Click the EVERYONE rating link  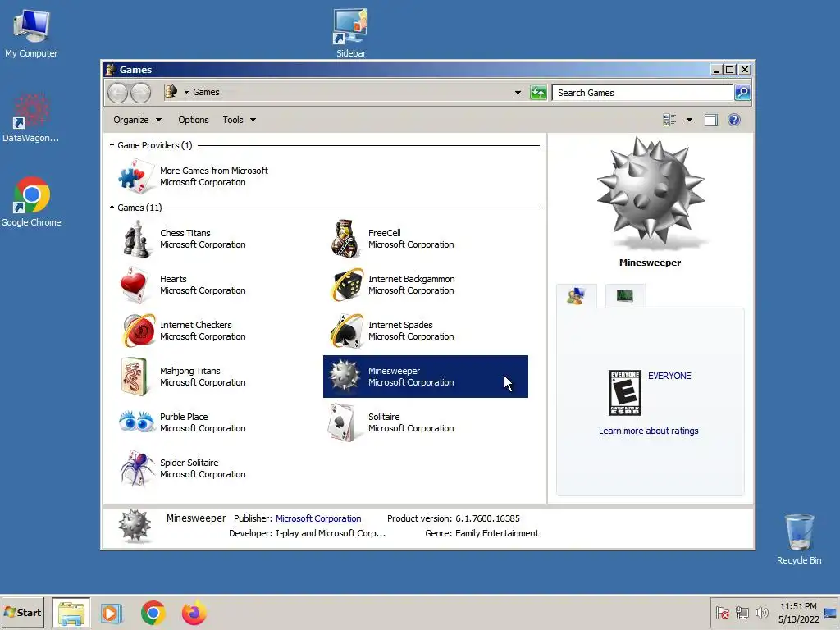(669, 376)
